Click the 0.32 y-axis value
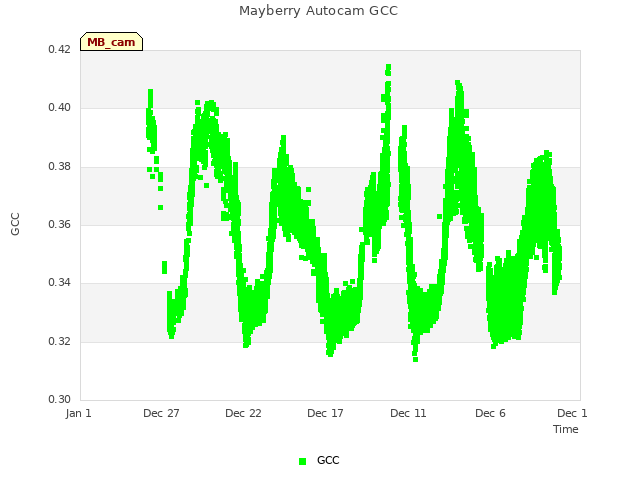Image resolution: width=640 pixels, height=480 pixels. click(60, 341)
